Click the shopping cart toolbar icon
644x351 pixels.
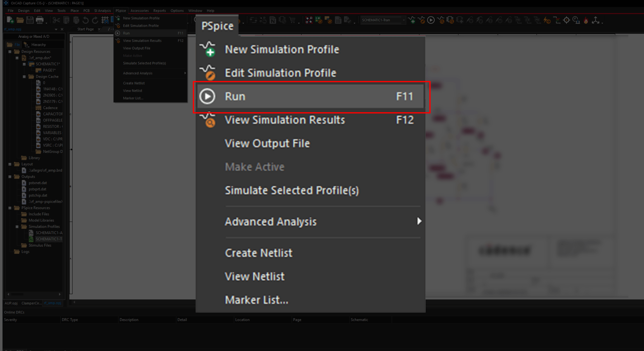(x=292, y=20)
